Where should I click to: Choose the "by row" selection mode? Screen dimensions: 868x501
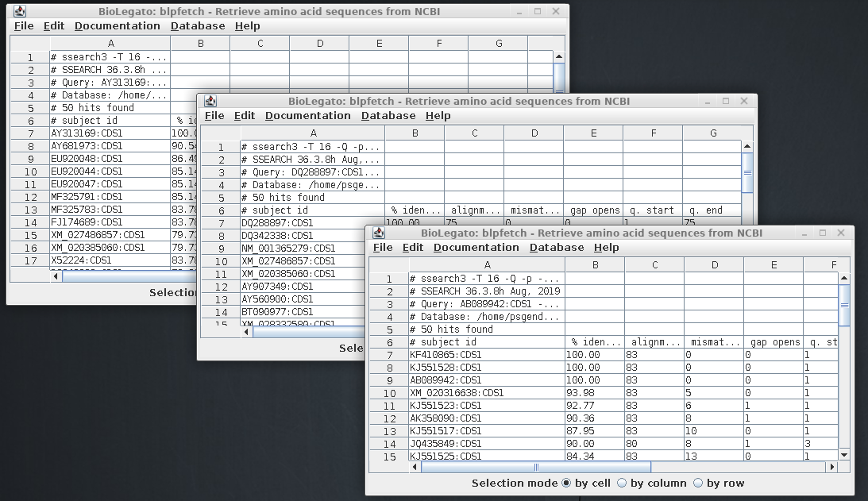[698, 483]
